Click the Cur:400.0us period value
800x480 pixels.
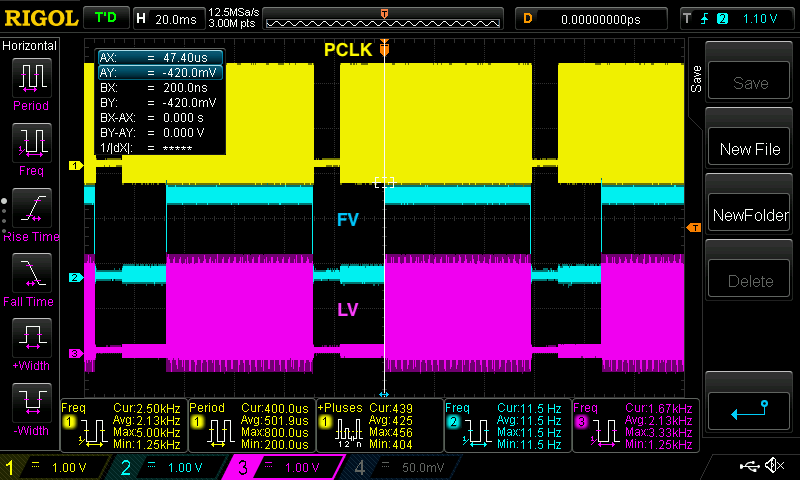pos(274,408)
